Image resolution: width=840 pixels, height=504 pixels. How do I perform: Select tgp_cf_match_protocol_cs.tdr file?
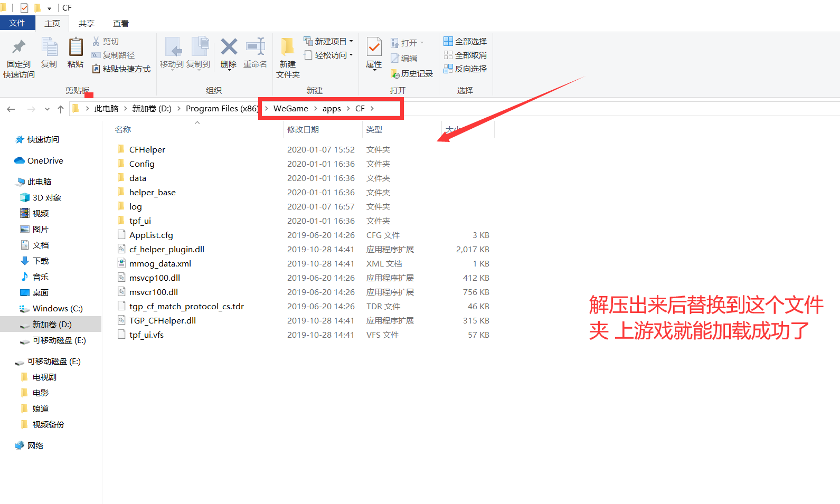click(x=186, y=307)
